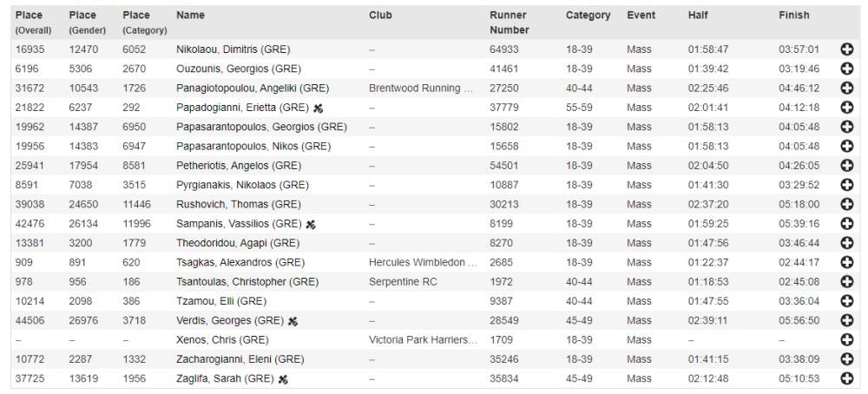Click charity icon beside Sampanis, Vassilios
Screen dimensions: 868x394
pyautogui.click(x=311, y=224)
